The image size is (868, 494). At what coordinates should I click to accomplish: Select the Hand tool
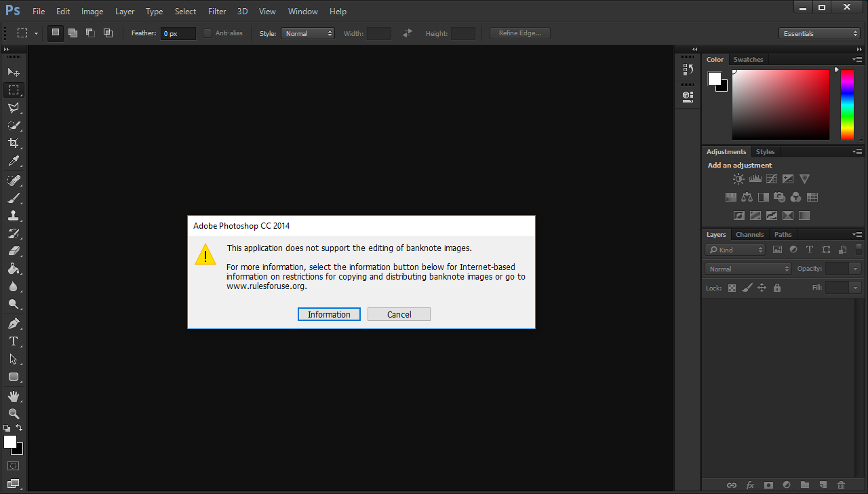tap(14, 396)
